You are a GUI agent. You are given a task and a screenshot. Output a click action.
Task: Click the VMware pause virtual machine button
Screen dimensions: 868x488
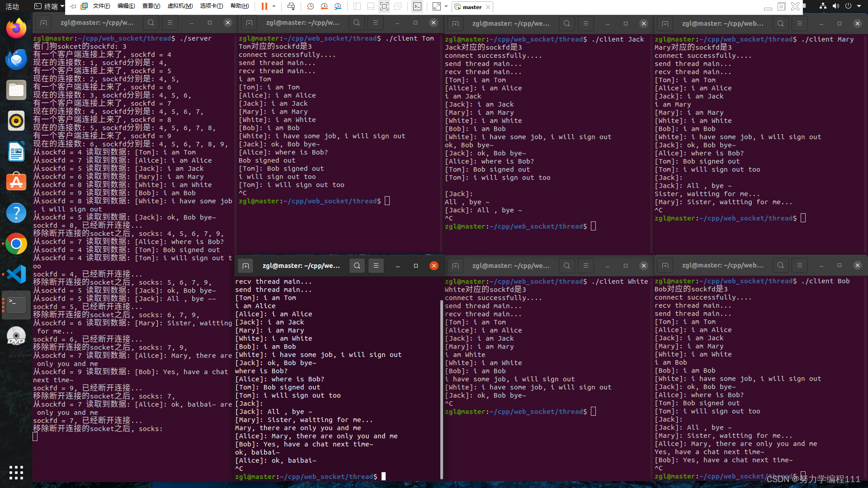264,6
